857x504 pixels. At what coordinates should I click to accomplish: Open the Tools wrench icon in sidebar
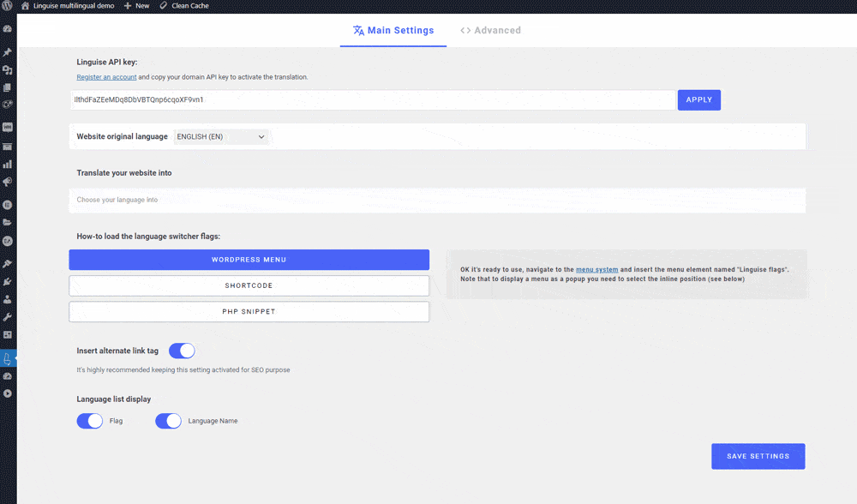[8, 317]
